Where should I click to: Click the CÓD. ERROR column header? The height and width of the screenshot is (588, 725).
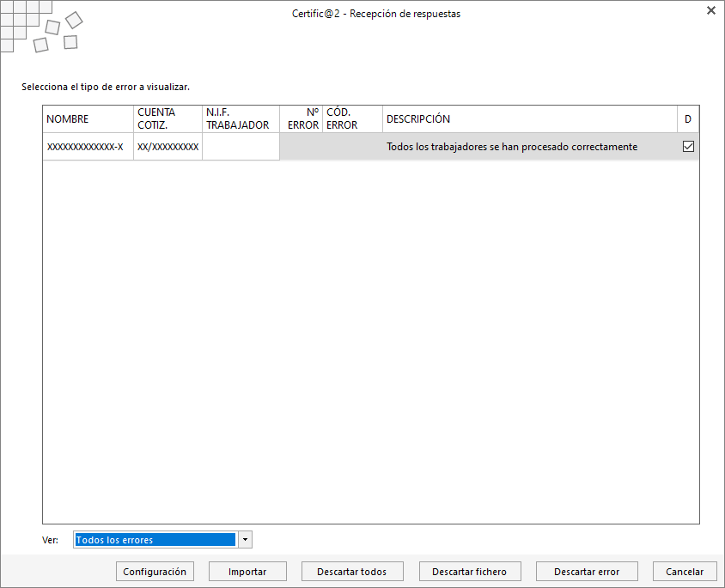coord(353,119)
